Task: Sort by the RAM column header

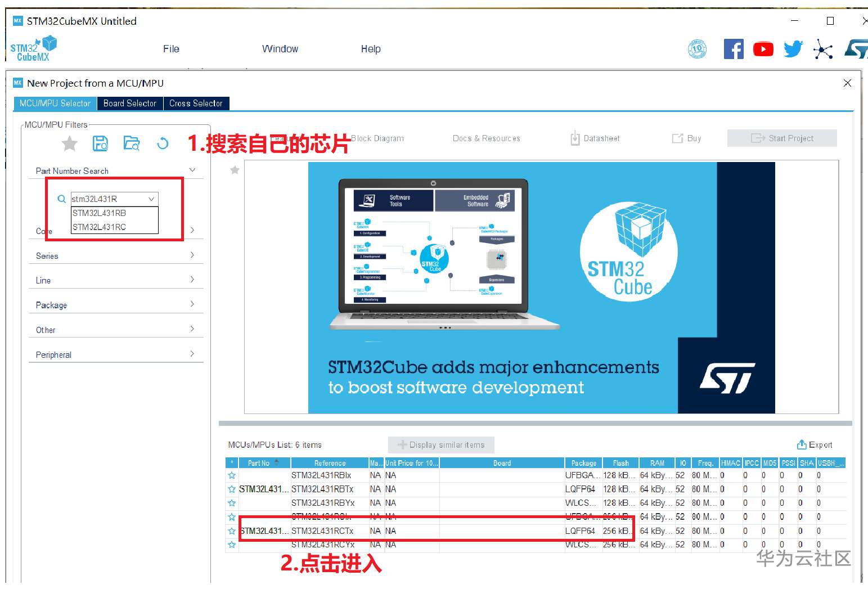Action: [x=657, y=463]
